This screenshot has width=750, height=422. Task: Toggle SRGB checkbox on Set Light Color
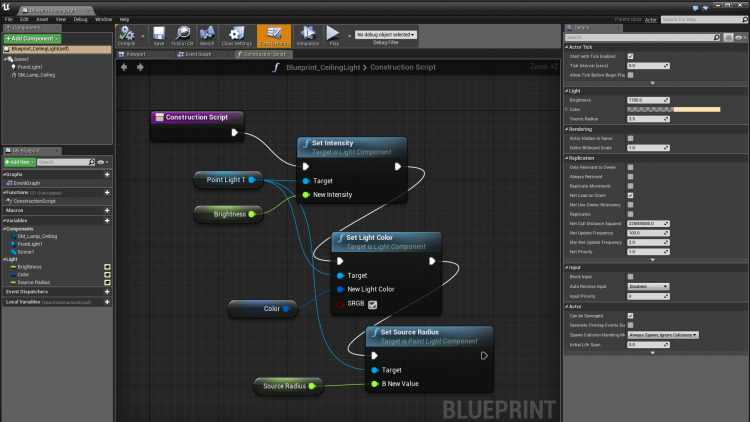pyautogui.click(x=373, y=305)
